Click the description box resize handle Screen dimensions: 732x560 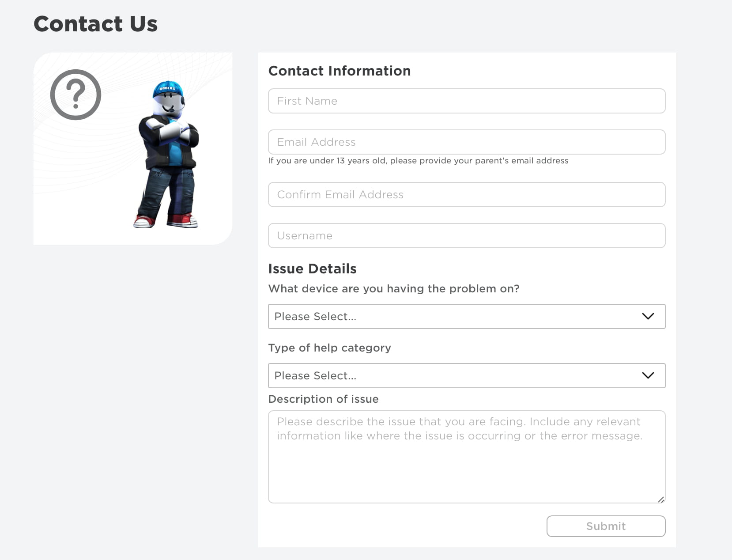tap(661, 499)
